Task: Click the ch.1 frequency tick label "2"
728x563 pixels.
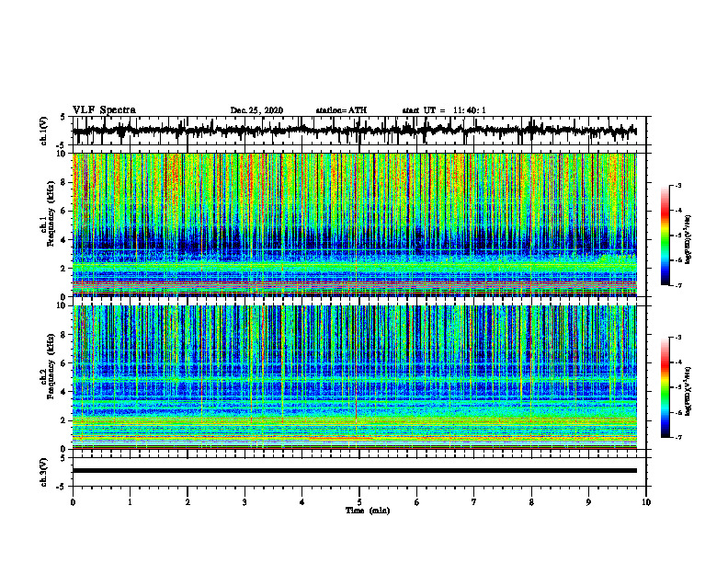Action: 64,269
